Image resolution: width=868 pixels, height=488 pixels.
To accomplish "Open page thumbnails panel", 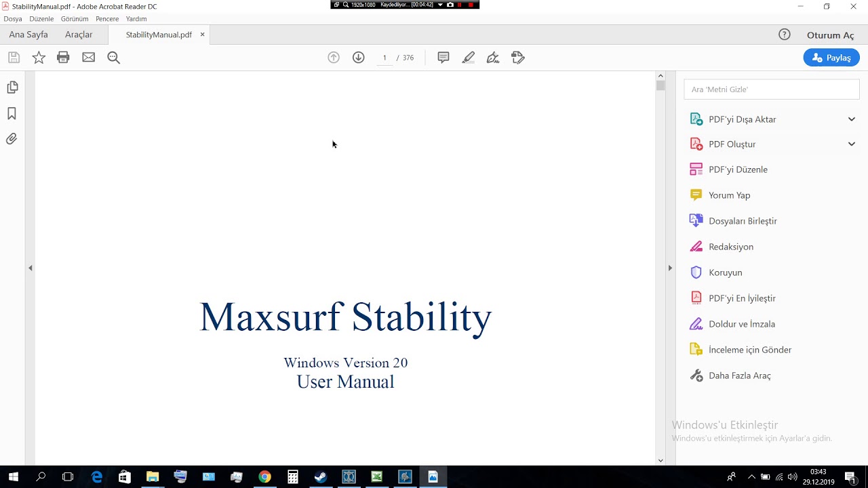I will click(12, 87).
